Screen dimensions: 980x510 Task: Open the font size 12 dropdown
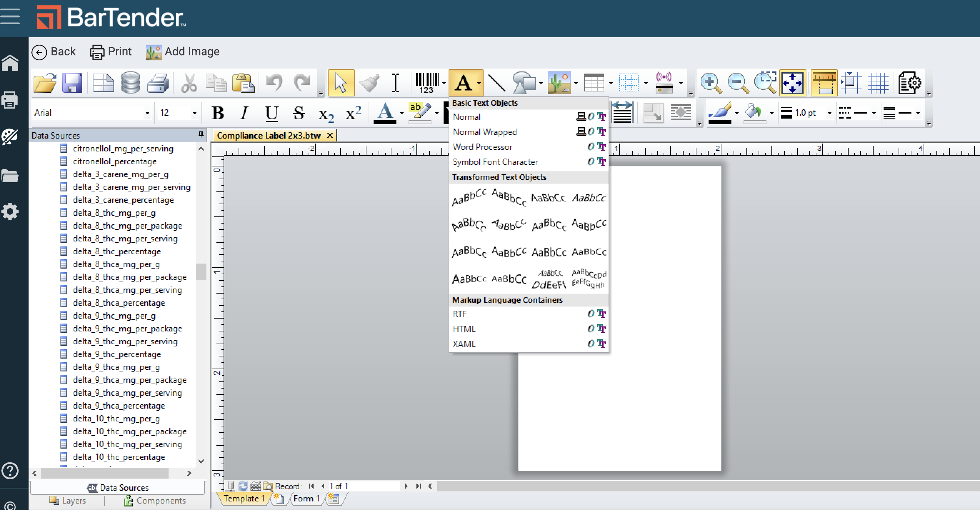(194, 113)
